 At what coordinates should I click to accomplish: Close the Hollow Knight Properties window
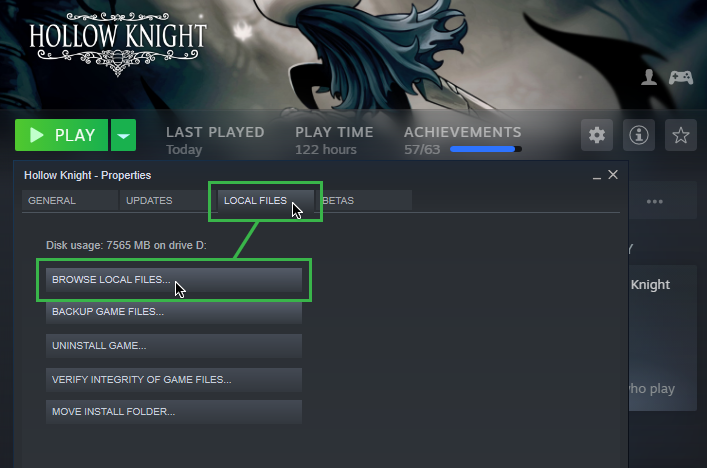(612, 174)
